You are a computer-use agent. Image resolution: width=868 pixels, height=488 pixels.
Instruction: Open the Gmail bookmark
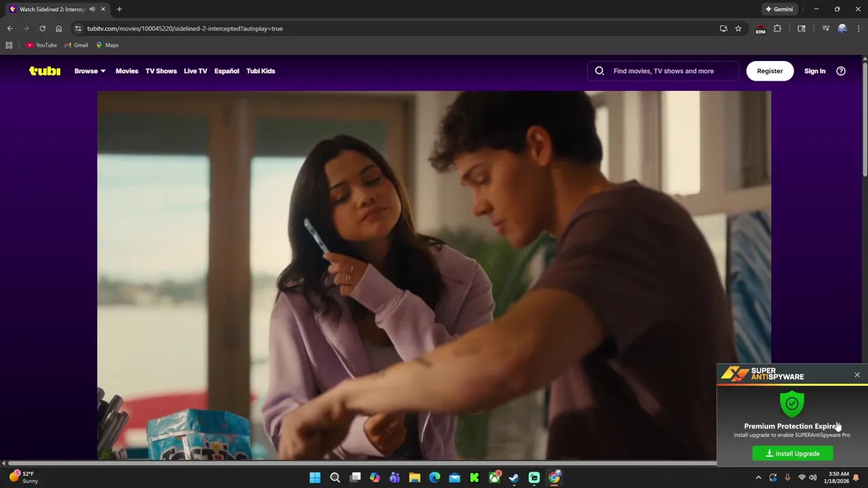[76, 45]
